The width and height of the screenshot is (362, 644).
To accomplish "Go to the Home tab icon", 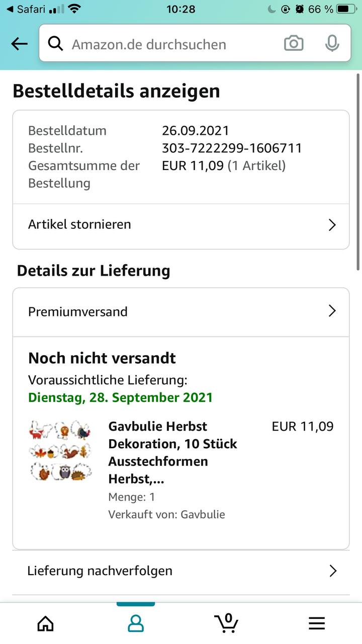I will (x=46, y=623).
